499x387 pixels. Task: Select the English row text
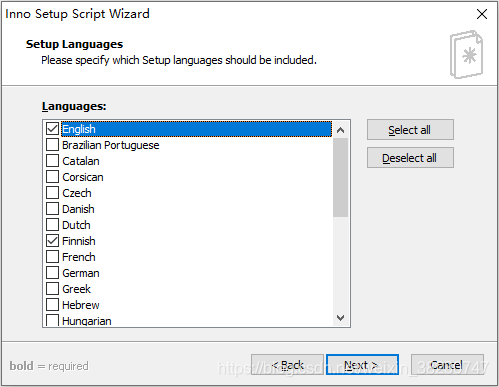(x=79, y=129)
